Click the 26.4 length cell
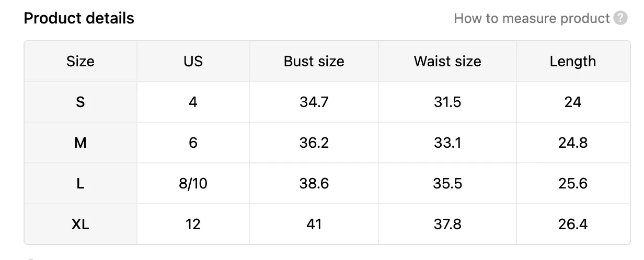Viewport: 644px width, 260px height. click(573, 224)
